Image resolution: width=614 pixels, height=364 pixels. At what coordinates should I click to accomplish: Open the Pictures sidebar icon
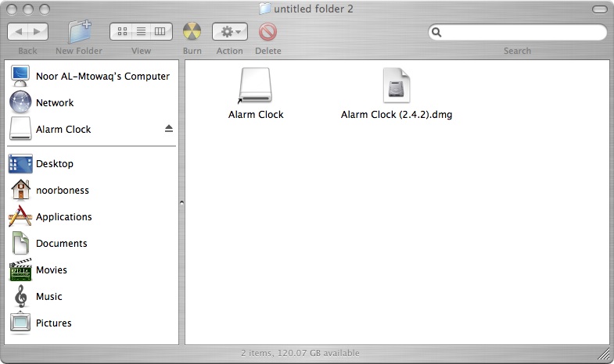coord(20,323)
